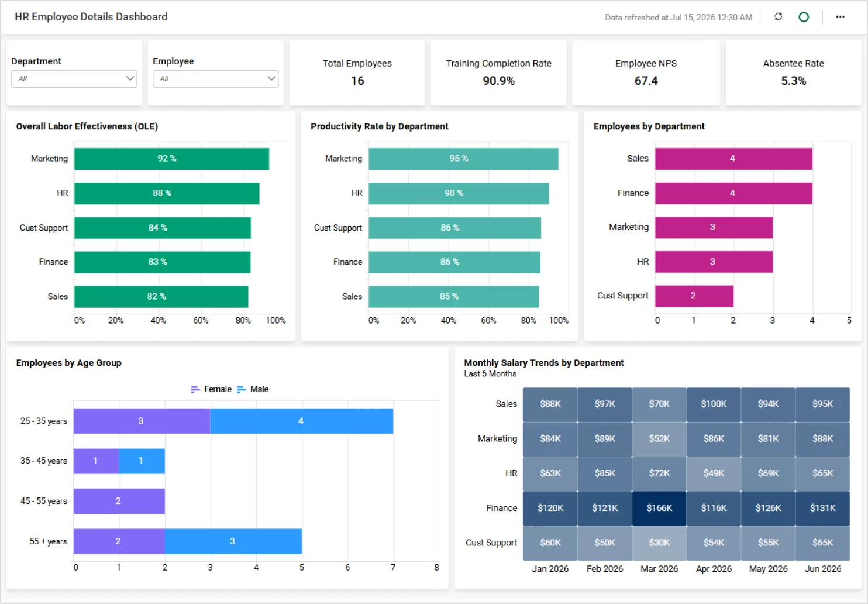Click the HR Feb 2026 $85K cell
The image size is (868, 604).
tap(605, 473)
